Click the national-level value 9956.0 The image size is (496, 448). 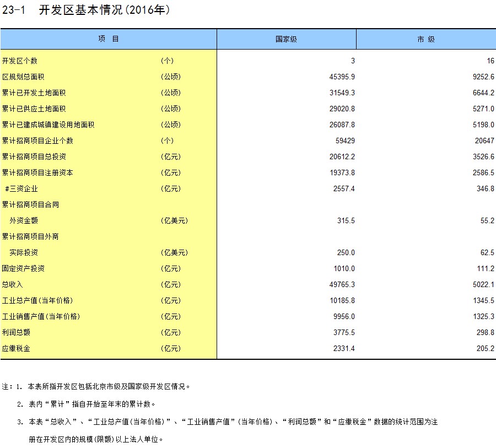tap(344, 317)
